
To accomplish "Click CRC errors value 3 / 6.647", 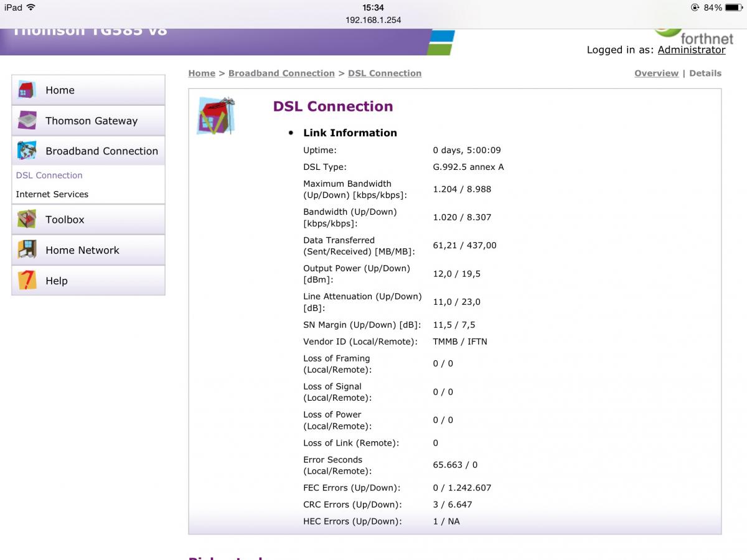I will pyautogui.click(x=453, y=505).
